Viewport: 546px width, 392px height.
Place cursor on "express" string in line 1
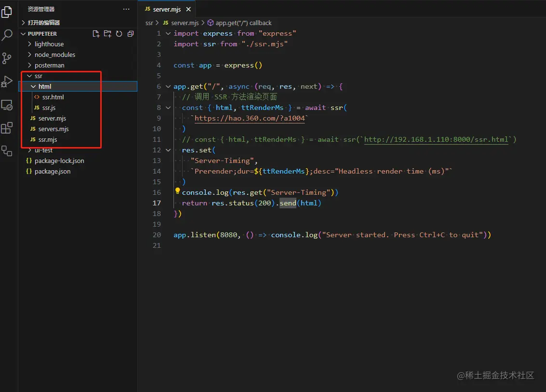[277, 33]
